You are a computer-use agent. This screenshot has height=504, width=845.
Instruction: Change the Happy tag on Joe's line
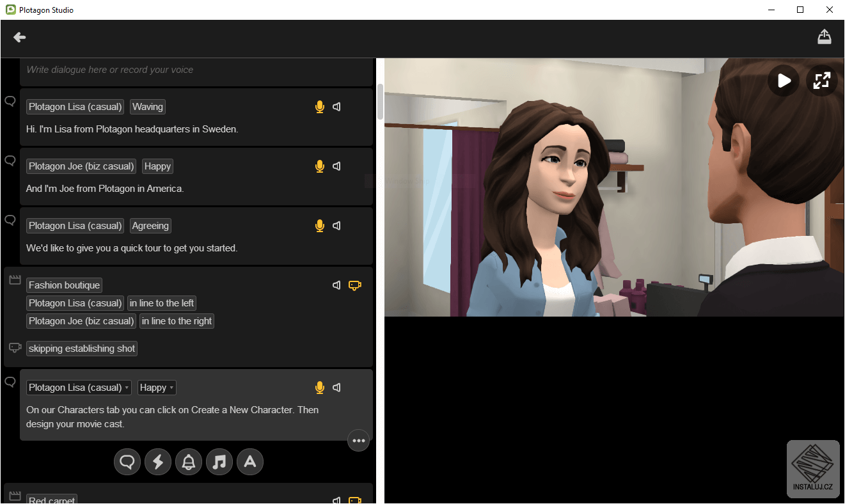tap(157, 166)
